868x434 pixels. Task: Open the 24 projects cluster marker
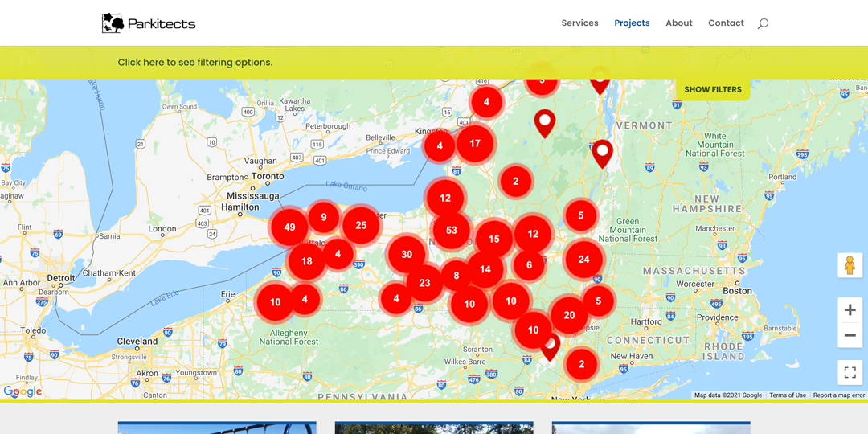click(584, 259)
